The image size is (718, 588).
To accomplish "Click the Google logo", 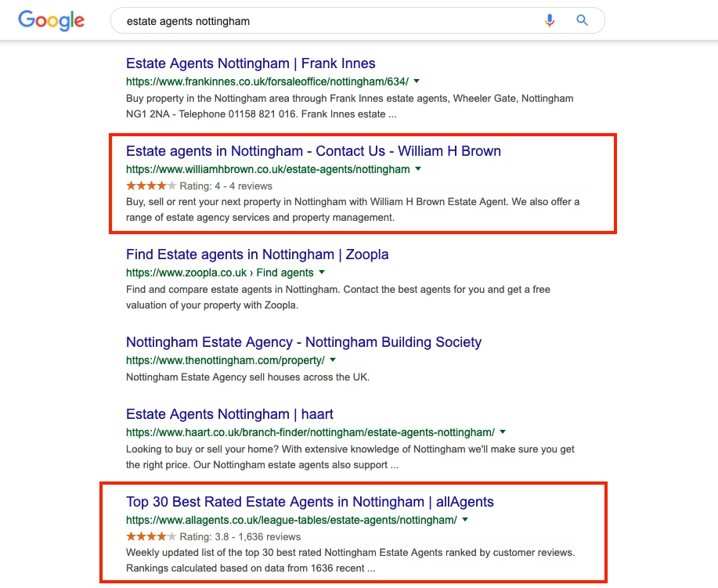I will [x=52, y=20].
